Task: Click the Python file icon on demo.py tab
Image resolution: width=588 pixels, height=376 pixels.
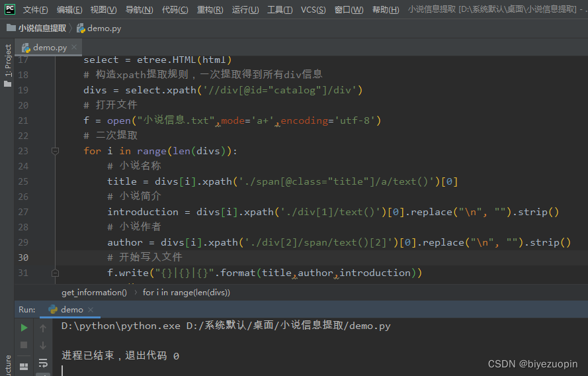Action: [26, 48]
